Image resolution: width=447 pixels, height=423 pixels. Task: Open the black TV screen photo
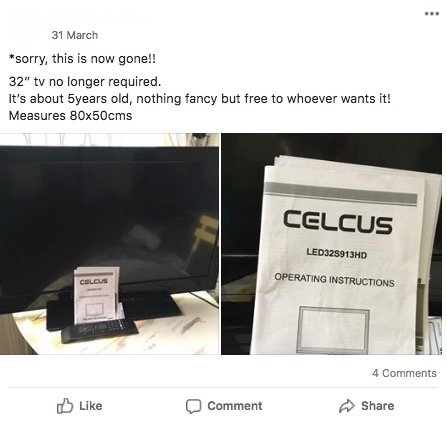pyautogui.click(x=109, y=244)
